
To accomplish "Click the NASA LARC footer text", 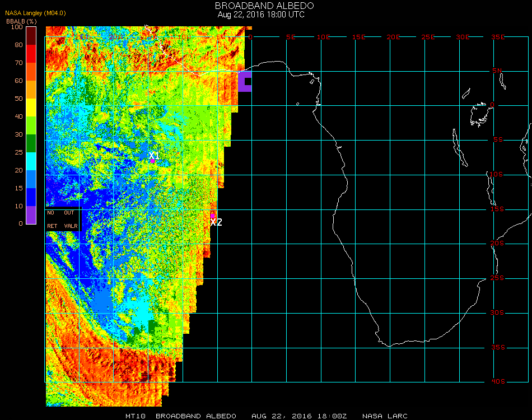I will pyautogui.click(x=385, y=416).
